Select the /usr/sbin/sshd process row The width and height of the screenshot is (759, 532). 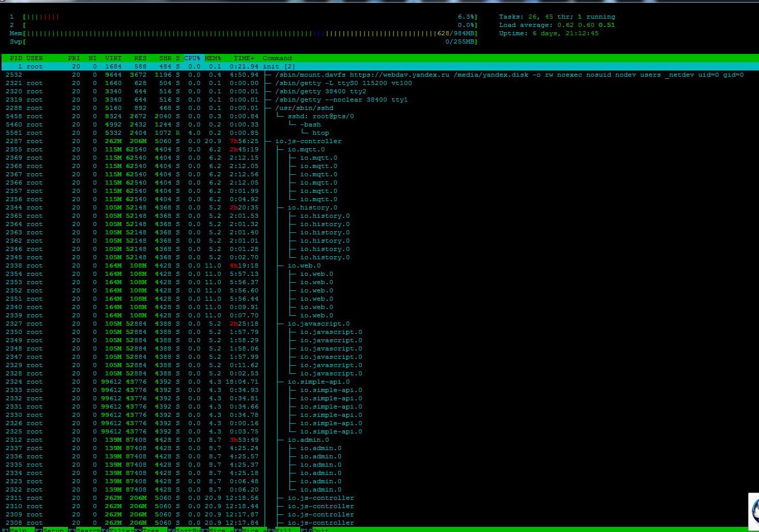[x=379, y=108]
